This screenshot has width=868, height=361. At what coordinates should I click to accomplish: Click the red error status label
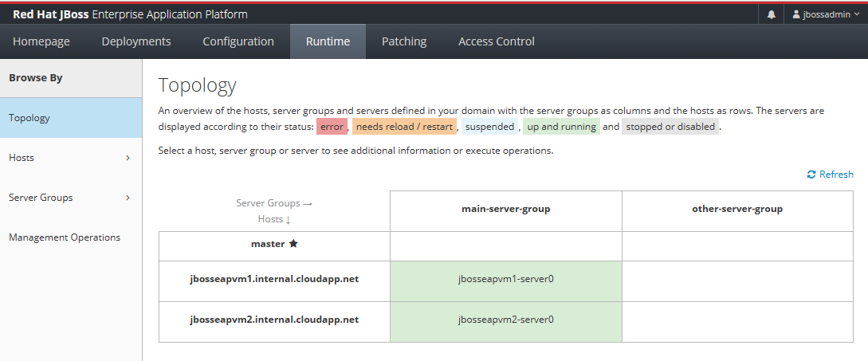coord(332,127)
